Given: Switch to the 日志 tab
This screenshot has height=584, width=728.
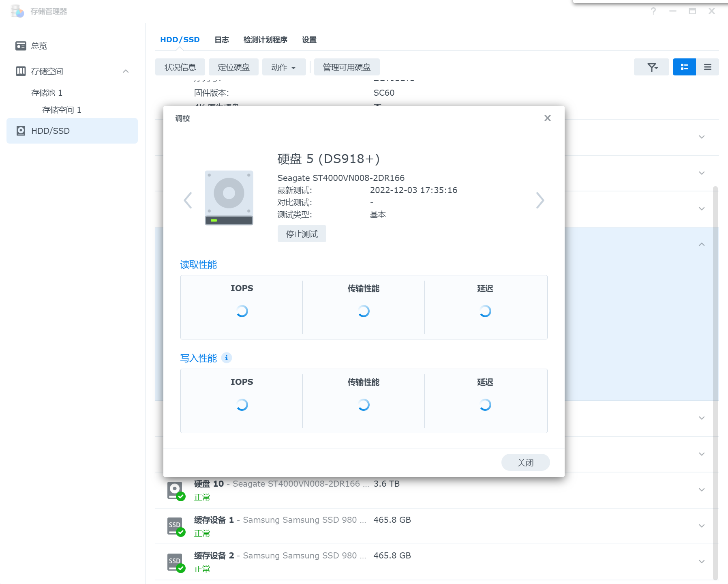Looking at the screenshot, I should [222, 40].
